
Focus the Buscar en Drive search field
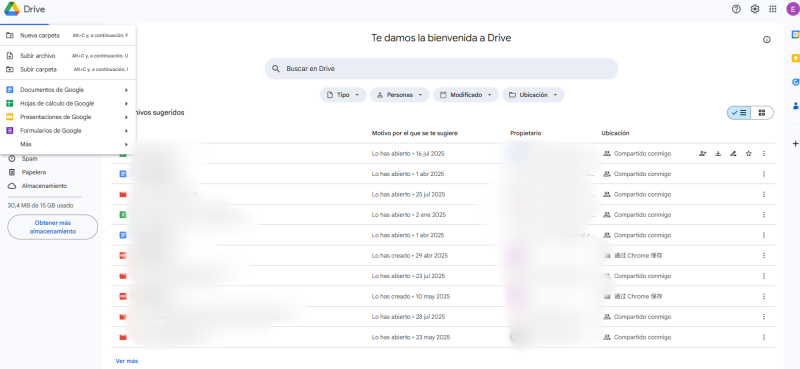click(x=441, y=68)
